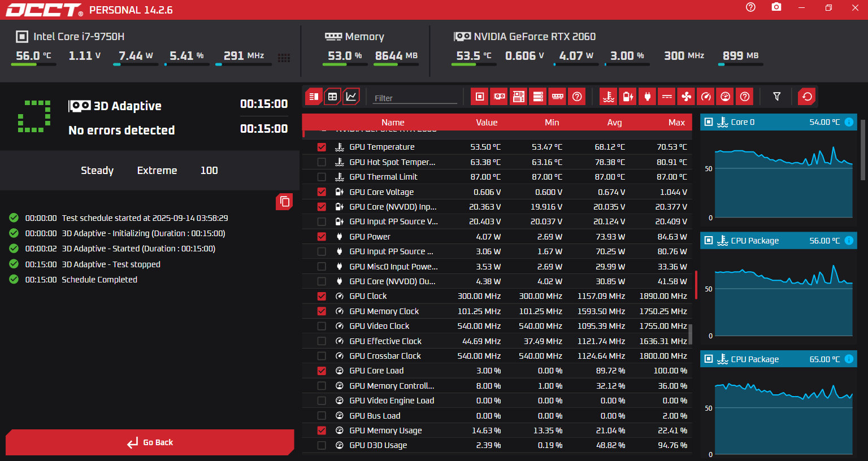The width and height of the screenshot is (868, 461).
Task: Go back to the test setup
Action: 150,442
